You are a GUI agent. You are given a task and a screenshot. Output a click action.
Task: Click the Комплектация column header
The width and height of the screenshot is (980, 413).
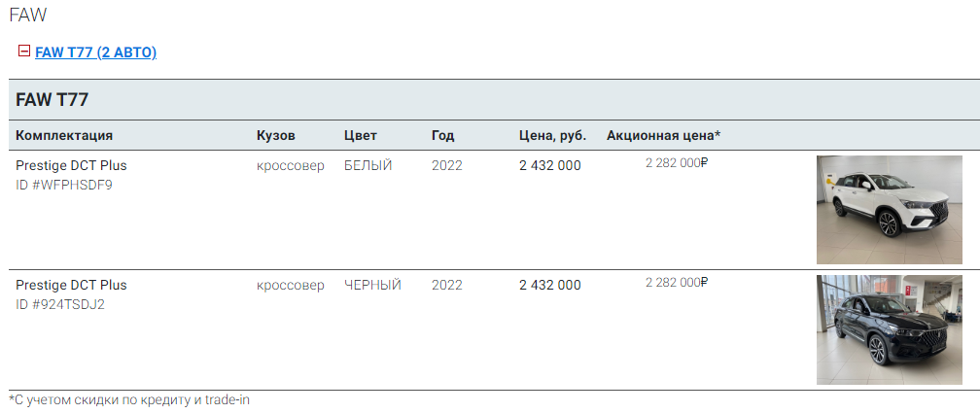[x=64, y=136]
